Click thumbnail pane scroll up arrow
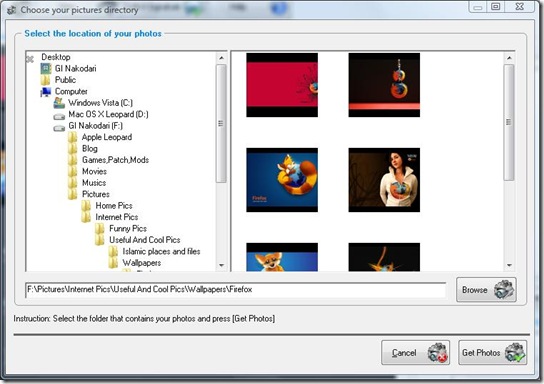 point(509,58)
